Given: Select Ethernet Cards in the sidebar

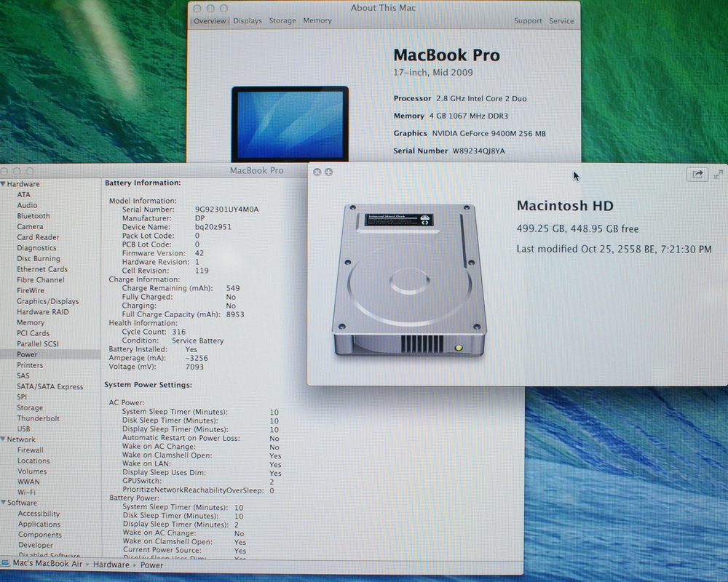Looking at the screenshot, I should (x=42, y=269).
